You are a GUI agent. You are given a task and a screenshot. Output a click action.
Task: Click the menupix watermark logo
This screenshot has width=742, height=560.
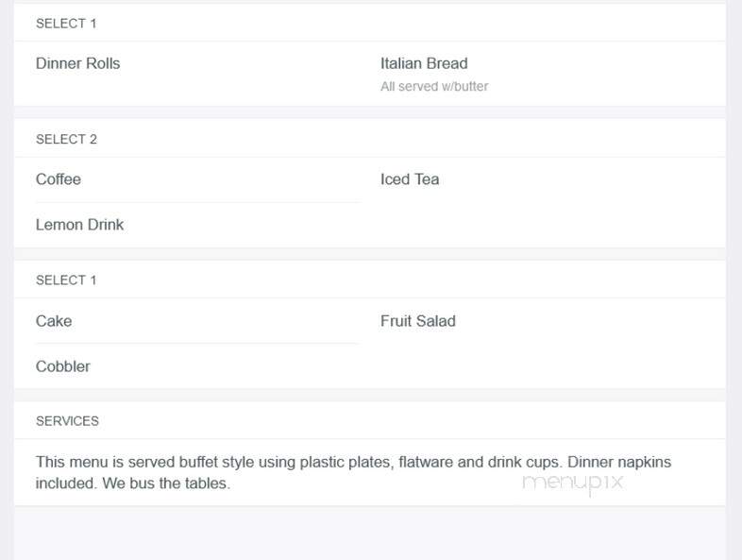click(x=573, y=483)
